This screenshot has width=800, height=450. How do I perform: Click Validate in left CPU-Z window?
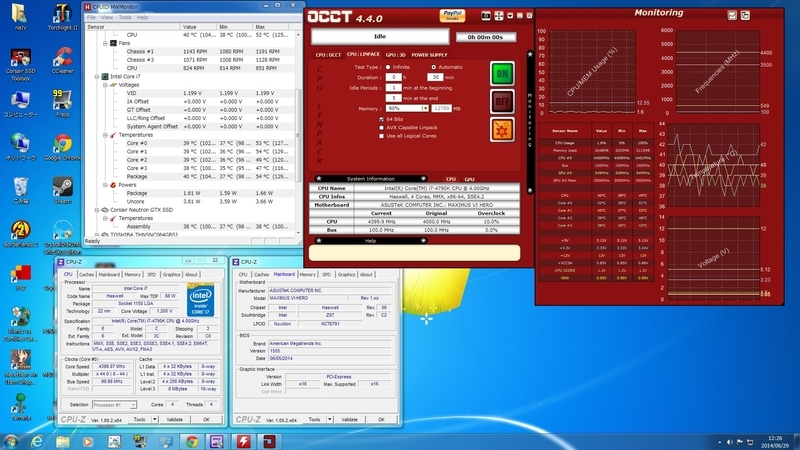click(x=174, y=419)
